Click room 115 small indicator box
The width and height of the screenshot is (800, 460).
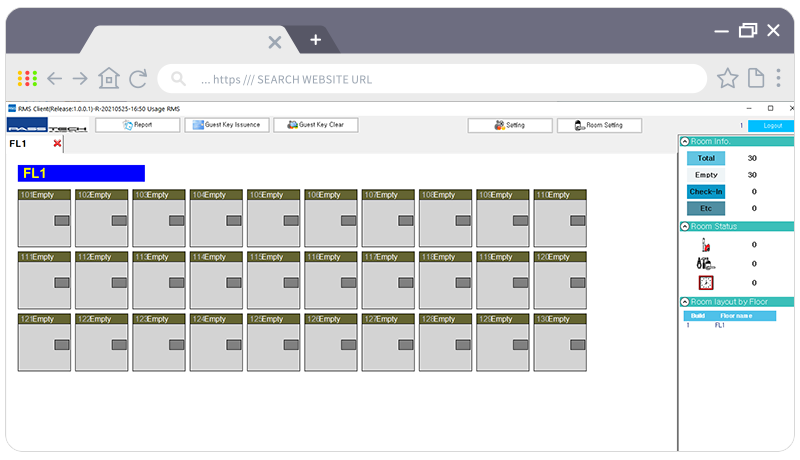291,283
